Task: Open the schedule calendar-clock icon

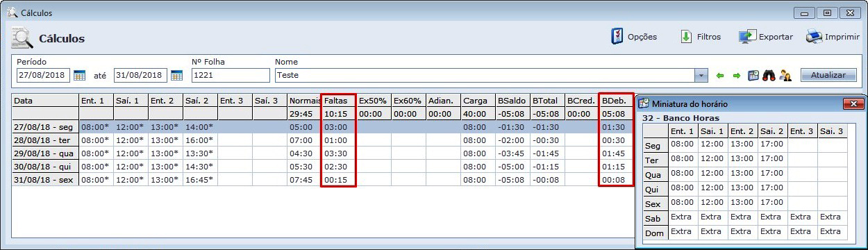Action: click(x=753, y=75)
